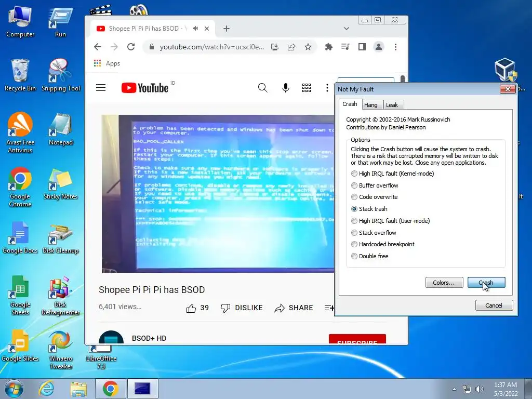Open Windows Explorer taskbar icon

(x=78, y=389)
